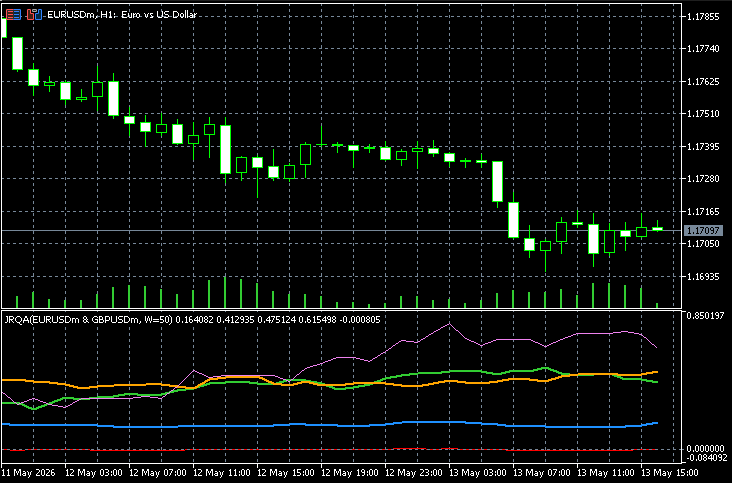The width and height of the screenshot is (732, 483).
Task: Click price level 1.16935 on the axis
Action: pos(704,277)
